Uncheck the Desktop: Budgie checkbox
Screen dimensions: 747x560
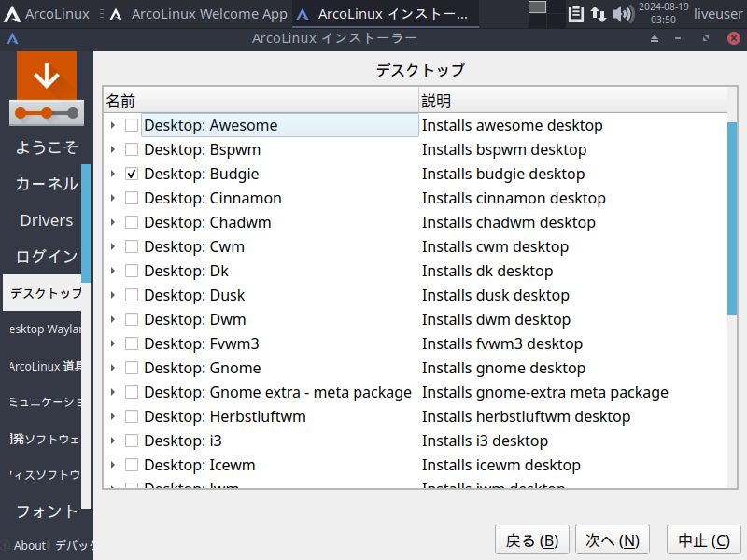[132, 174]
